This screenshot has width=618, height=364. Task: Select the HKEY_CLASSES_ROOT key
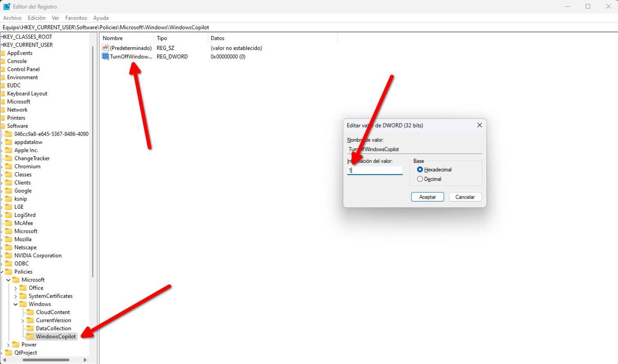point(27,37)
